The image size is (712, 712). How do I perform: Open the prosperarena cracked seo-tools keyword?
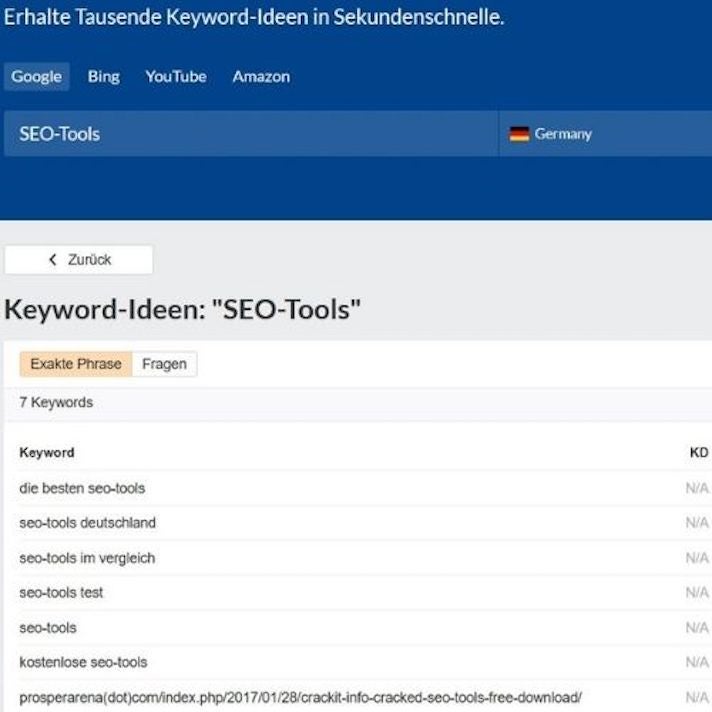coord(300,697)
